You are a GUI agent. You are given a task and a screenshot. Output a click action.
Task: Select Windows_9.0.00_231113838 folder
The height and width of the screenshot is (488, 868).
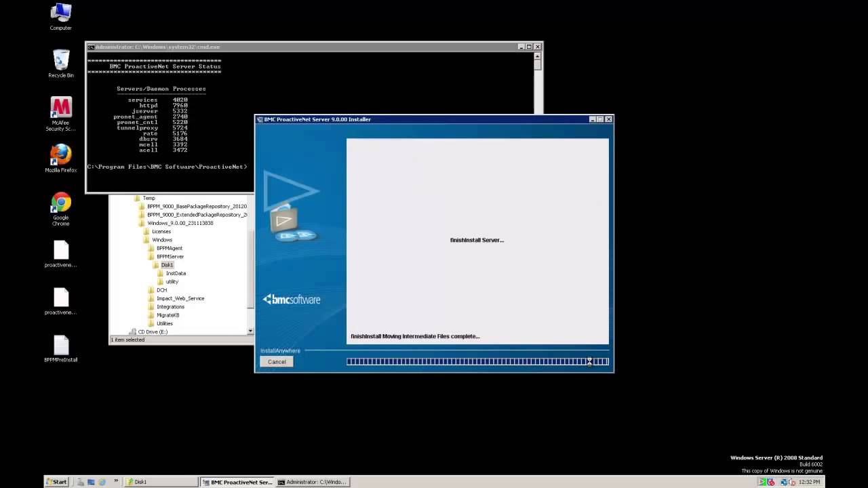(176, 223)
